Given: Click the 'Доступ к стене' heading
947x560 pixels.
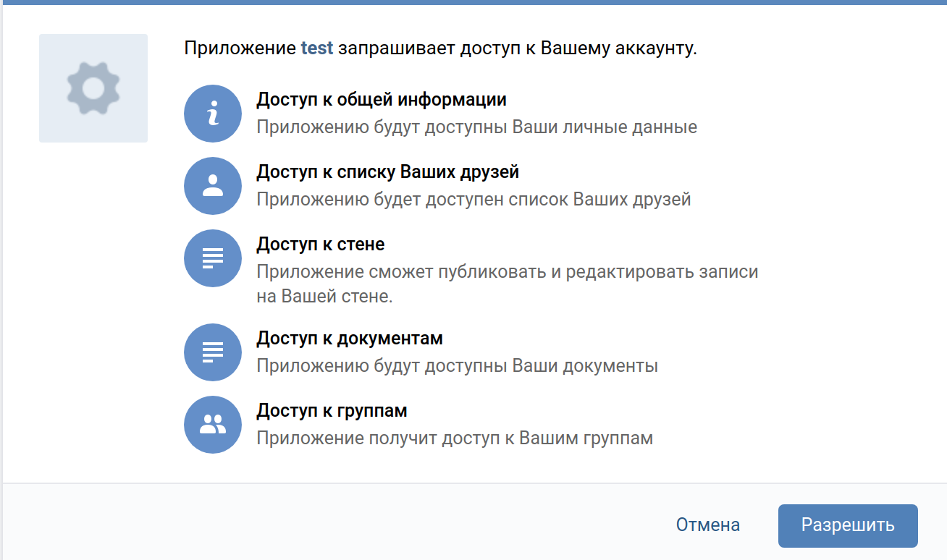Looking at the screenshot, I should 320,245.
